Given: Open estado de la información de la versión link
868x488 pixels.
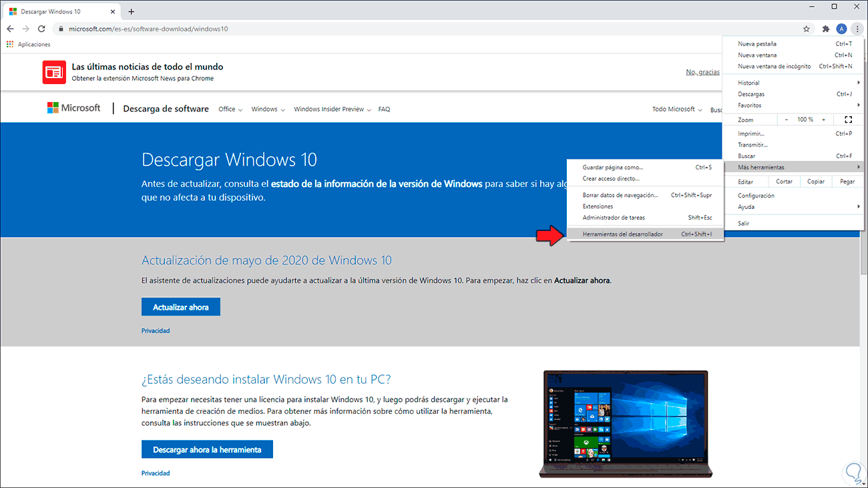Looking at the screenshot, I should tap(377, 184).
